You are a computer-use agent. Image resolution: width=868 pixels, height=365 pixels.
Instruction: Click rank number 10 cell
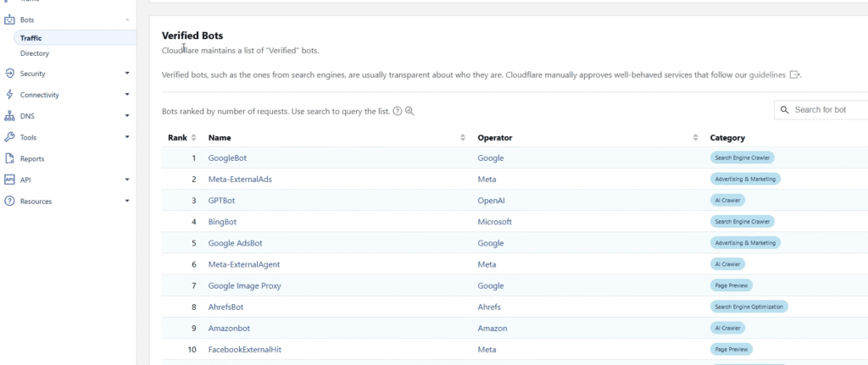pyautogui.click(x=192, y=350)
